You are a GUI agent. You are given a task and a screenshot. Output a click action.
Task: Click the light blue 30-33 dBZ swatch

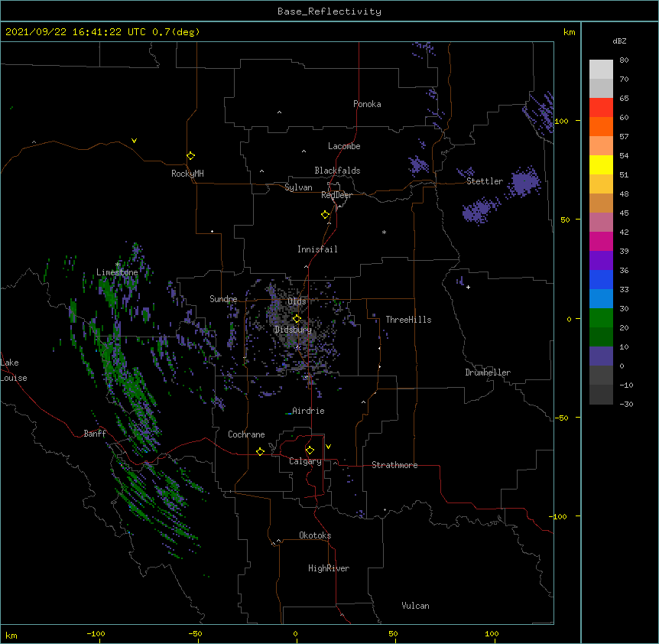point(601,298)
